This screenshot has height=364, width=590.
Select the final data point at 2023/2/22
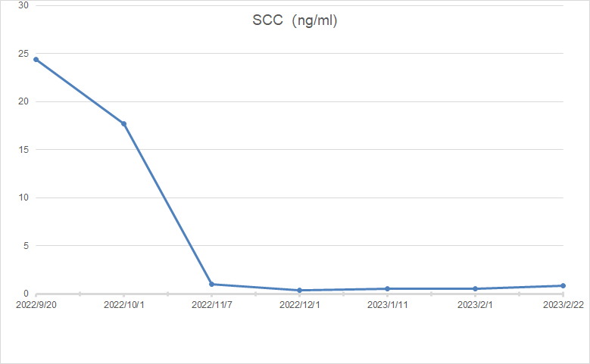563,285
